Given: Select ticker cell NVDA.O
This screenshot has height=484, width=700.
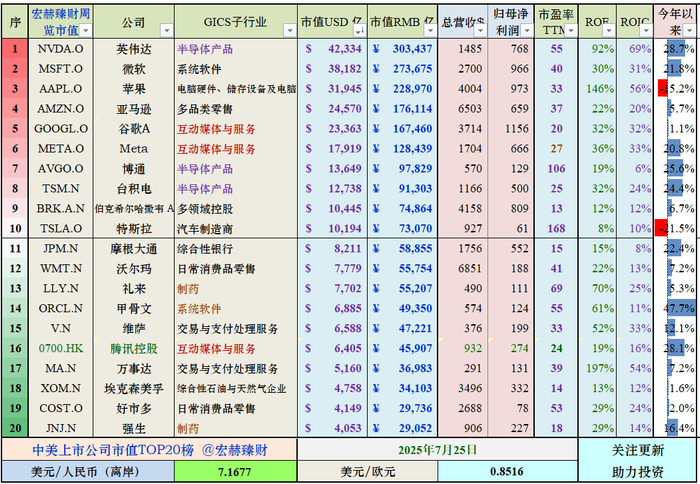Looking at the screenshot, I should pos(61,49).
